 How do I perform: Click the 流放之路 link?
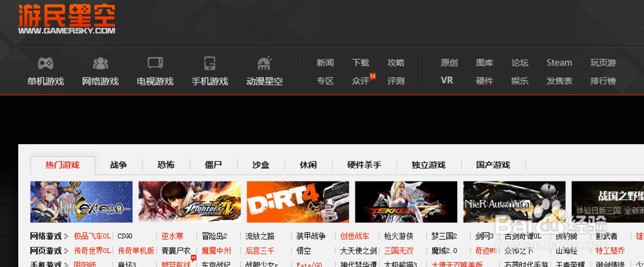(260, 236)
